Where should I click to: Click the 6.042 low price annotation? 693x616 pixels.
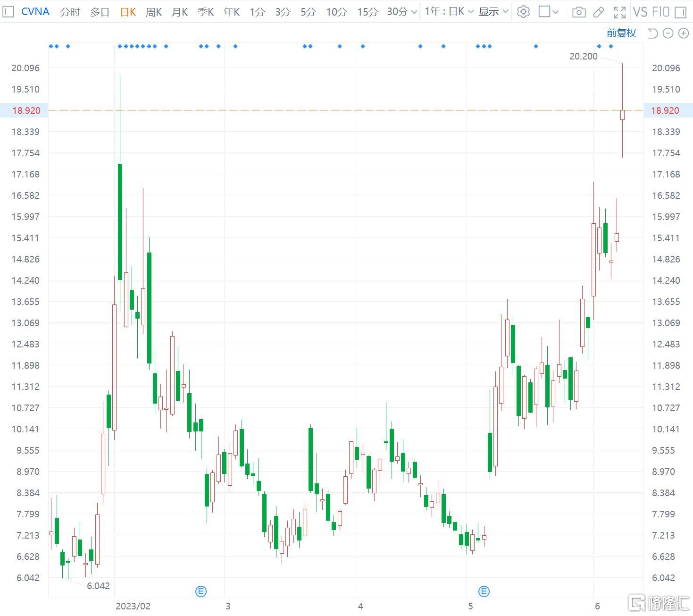98,586
